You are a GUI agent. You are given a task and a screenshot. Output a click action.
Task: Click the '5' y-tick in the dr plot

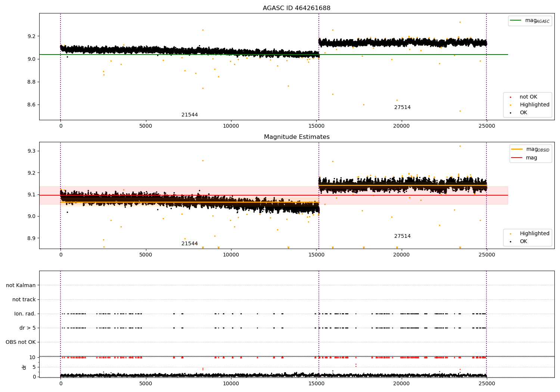pos(34,367)
